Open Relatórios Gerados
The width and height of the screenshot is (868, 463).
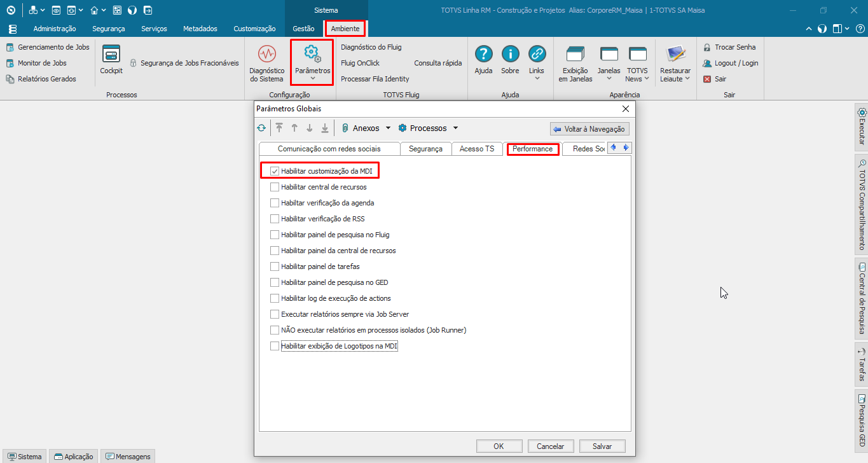41,79
